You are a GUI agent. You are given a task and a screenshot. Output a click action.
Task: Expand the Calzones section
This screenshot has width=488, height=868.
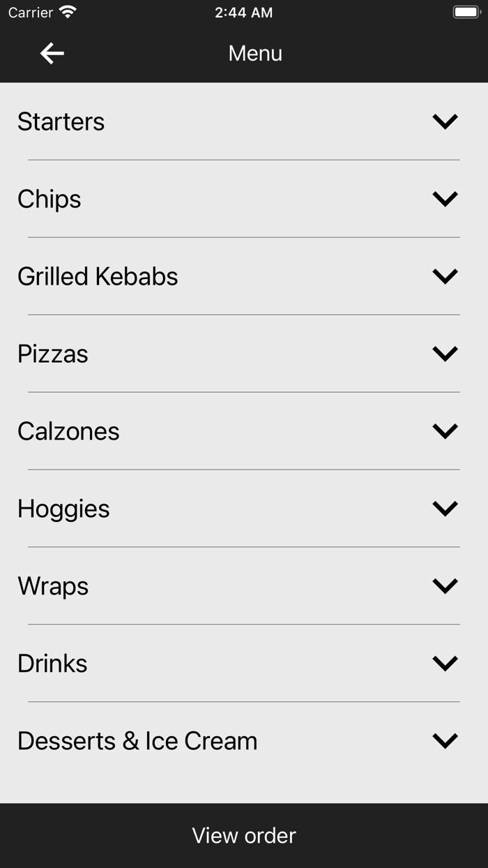click(445, 431)
